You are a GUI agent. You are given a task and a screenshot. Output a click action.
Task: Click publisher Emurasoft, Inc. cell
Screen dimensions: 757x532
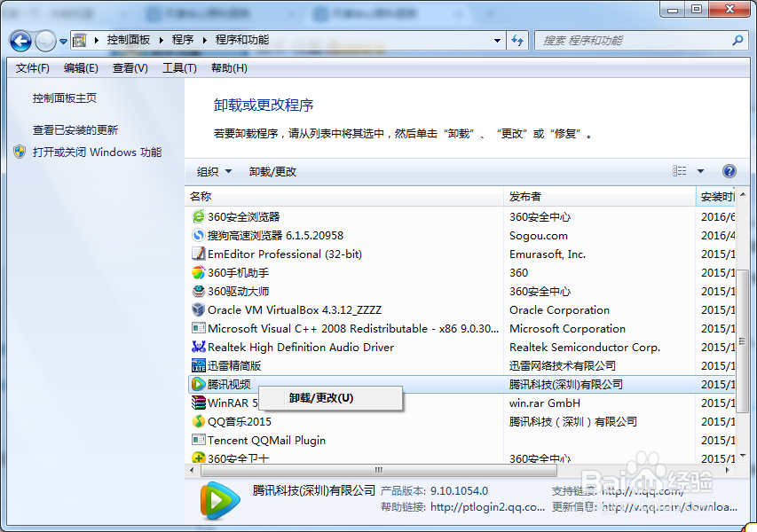548,254
